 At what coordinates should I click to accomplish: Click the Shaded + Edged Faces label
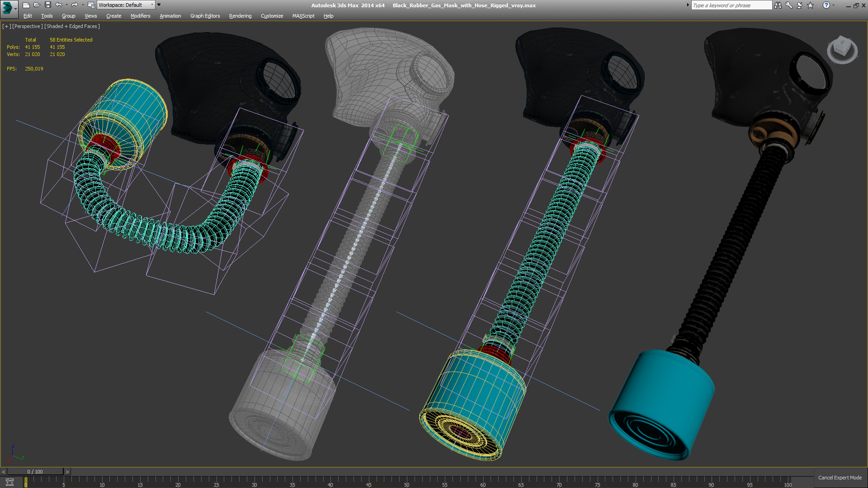[72, 26]
